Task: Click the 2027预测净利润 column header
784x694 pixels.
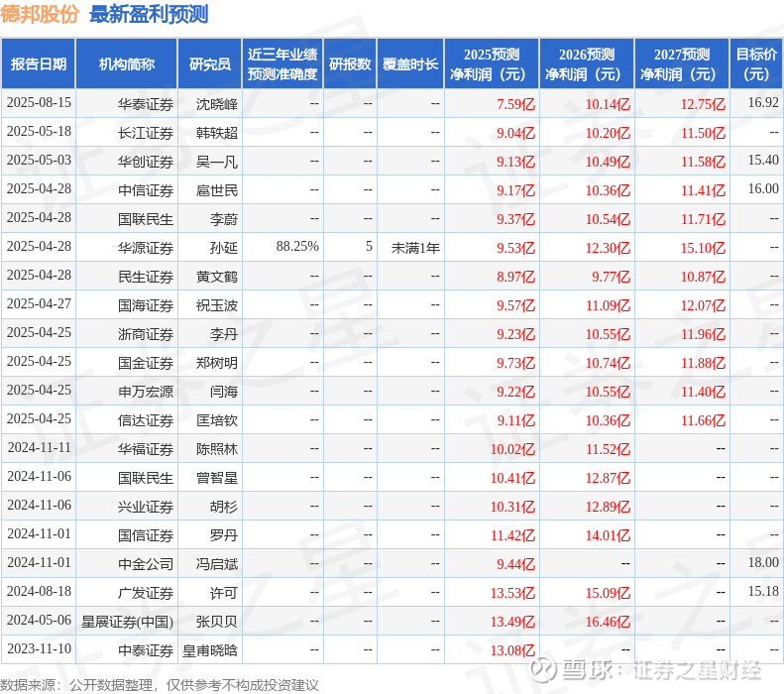Action: [682, 64]
